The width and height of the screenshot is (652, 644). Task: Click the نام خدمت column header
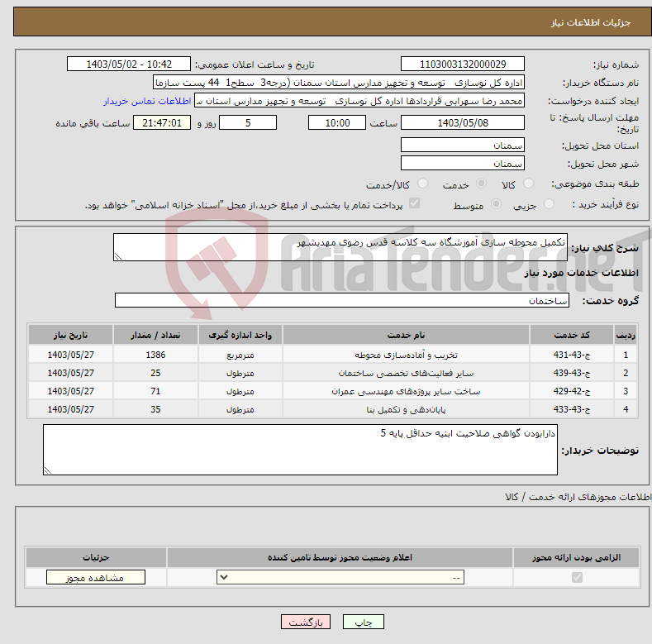point(406,335)
